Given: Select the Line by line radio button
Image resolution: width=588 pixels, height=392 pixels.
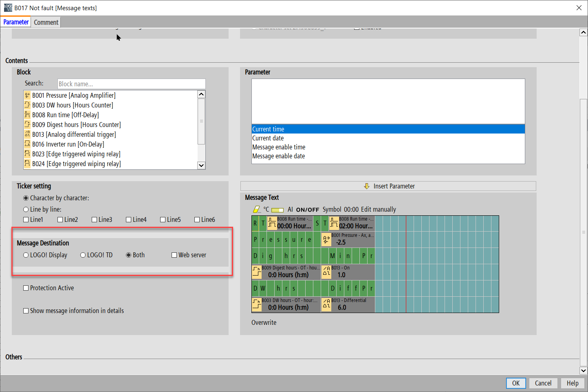Looking at the screenshot, I should pyautogui.click(x=26, y=210).
